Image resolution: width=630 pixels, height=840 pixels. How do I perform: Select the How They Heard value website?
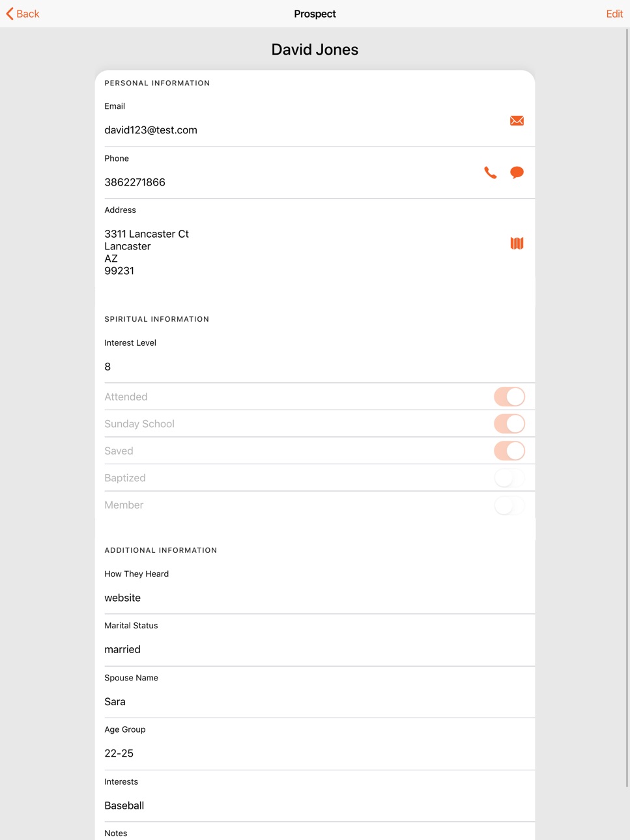(122, 598)
